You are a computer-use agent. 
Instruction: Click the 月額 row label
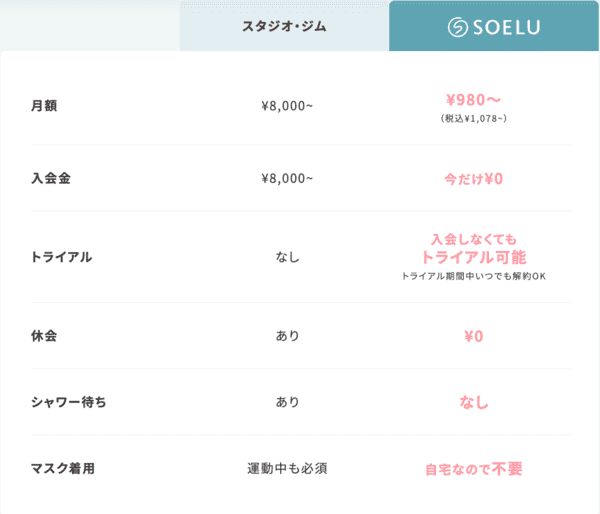[44, 106]
